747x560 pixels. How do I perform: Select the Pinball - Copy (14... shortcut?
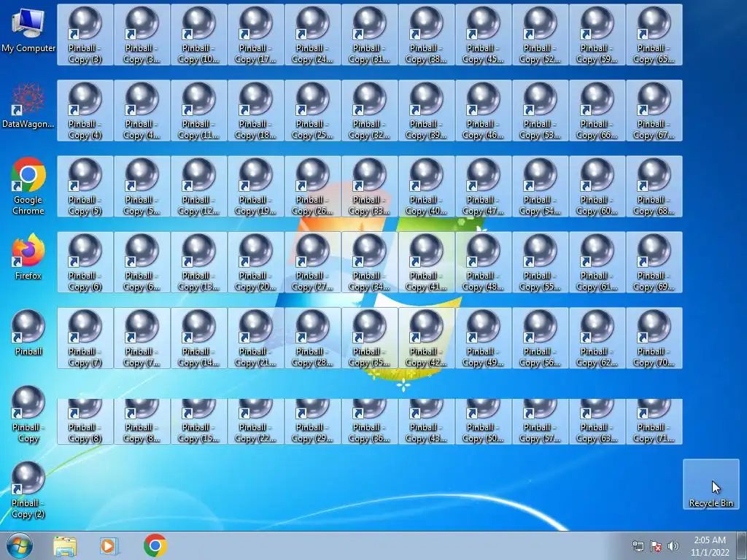tap(199, 338)
